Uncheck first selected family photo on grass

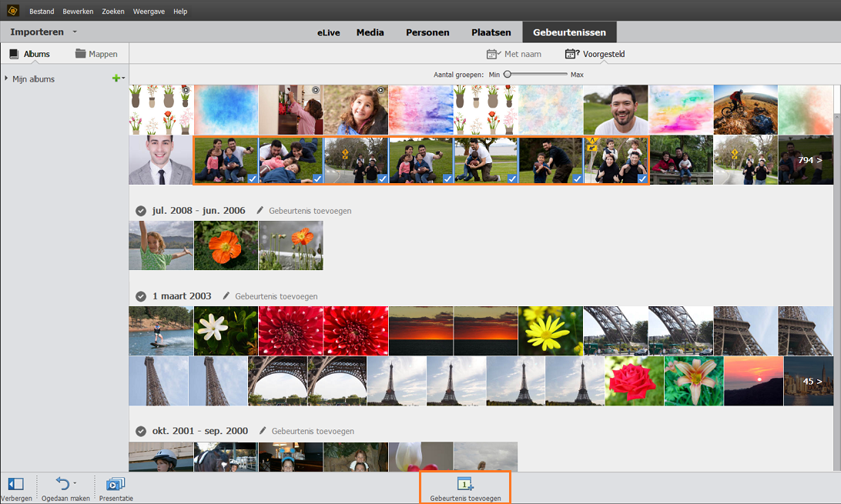tap(252, 179)
